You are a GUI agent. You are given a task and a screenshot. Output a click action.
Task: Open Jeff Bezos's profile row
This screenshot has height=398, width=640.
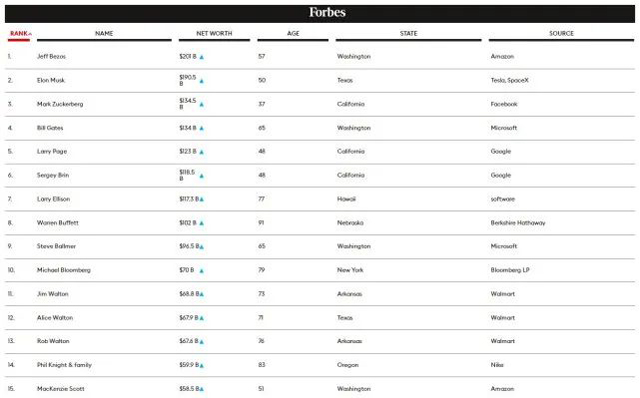[320, 57]
